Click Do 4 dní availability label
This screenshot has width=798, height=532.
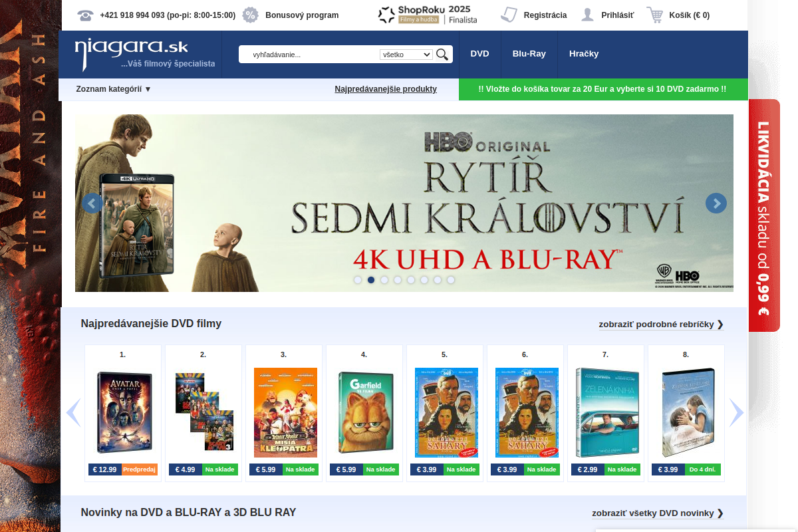tap(703, 469)
